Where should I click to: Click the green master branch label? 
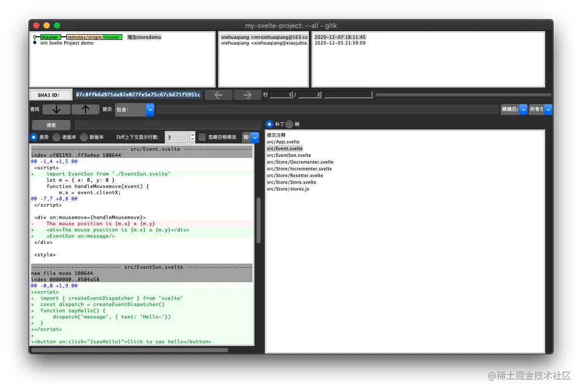(50, 37)
